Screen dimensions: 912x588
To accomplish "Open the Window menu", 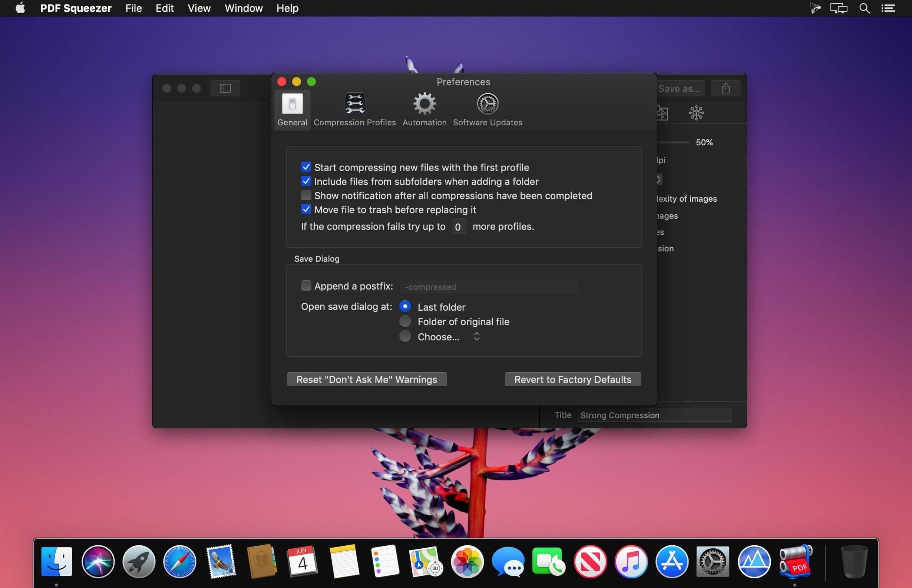I will click(243, 8).
